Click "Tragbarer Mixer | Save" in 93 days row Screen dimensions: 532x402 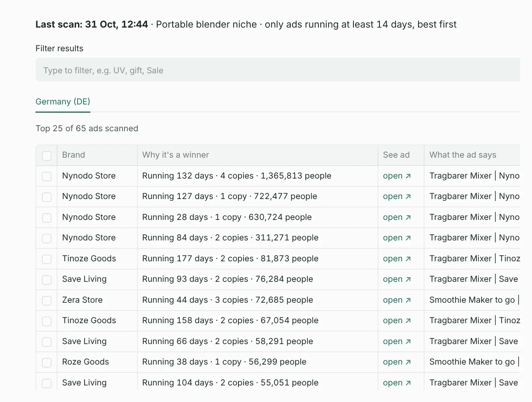474,279
